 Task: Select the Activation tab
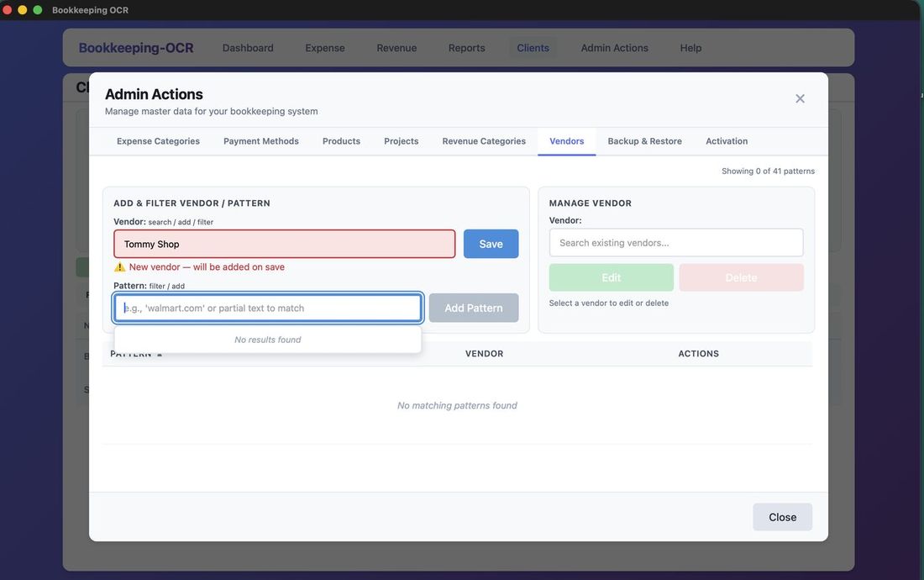[726, 141]
